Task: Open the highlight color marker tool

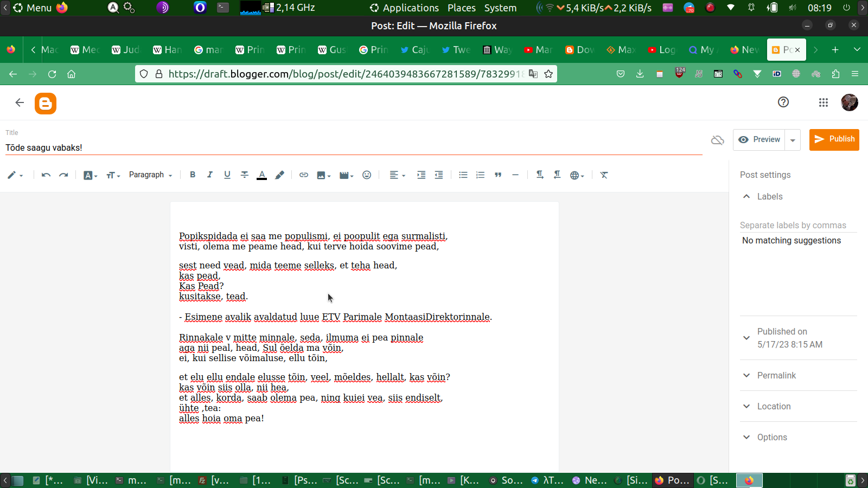Action: (279, 175)
